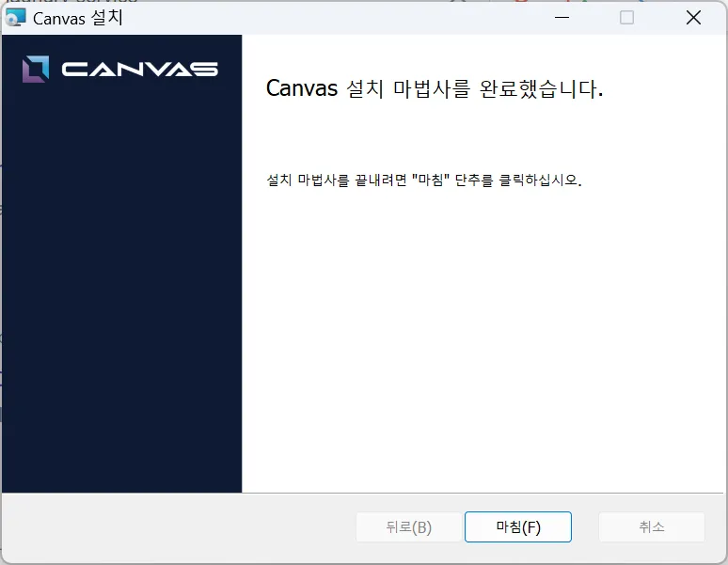Minimize the Canvas 설치 window
This screenshot has width=728, height=565.
point(561,18)
